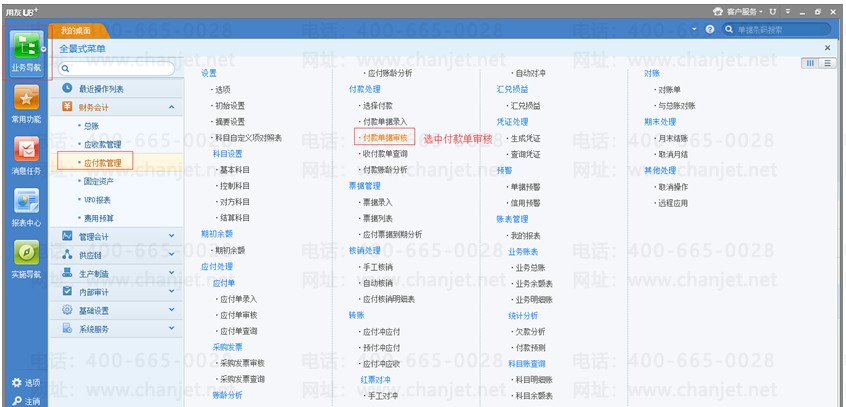Expand the 管理会计 section chevron
Screen dimensions: 846x407
(172, 236)
